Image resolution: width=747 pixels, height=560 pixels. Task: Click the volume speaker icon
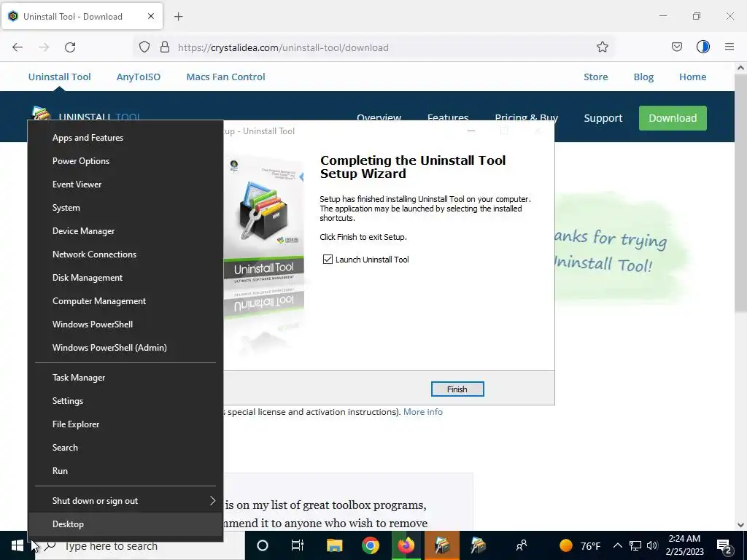(x=652, y=545)
